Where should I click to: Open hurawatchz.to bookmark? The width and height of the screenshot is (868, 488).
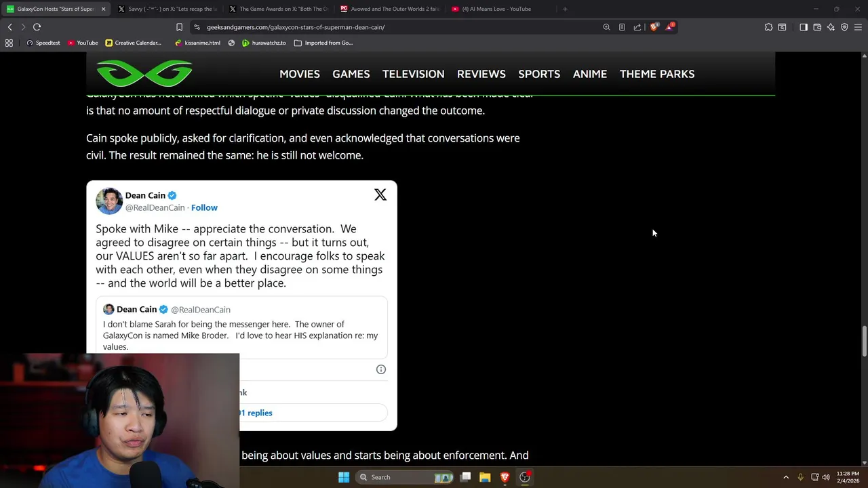(x=264, y=43)
